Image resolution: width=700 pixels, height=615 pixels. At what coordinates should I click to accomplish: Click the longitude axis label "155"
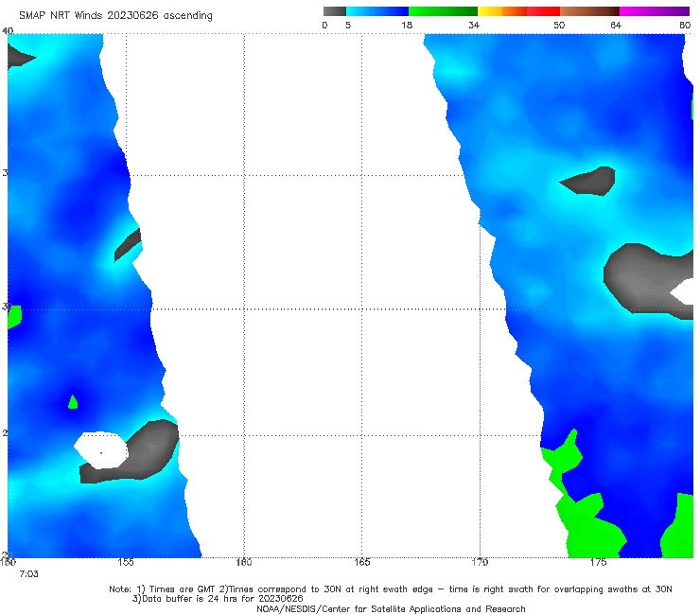(126, 562)
